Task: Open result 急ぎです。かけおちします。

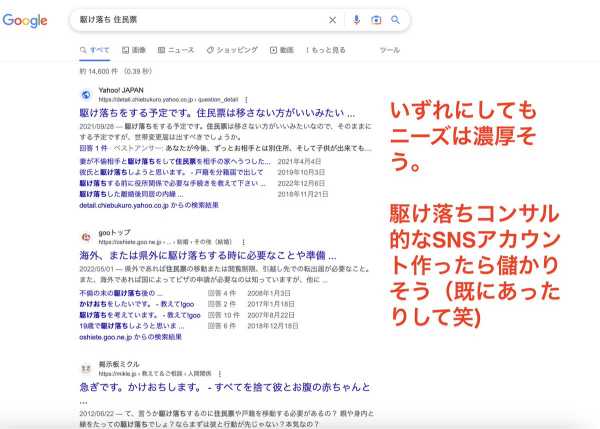Action: [225, 388]
